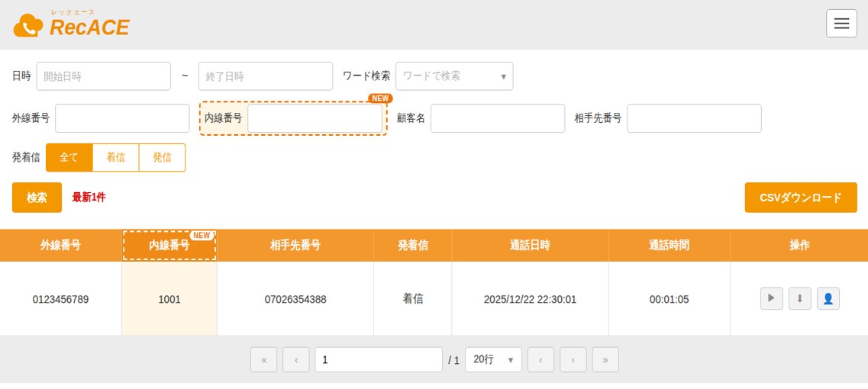Viewport: 868px width, 389px height.
Task: Select the 発信 filter button
Action: (x=162, y=158)
